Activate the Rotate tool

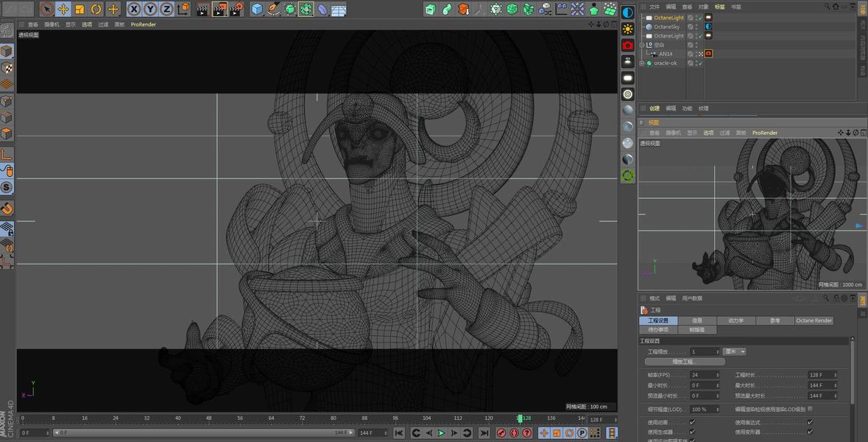96,9
